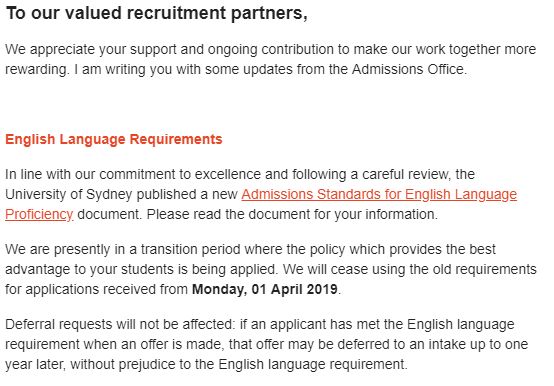
Task: Click the words Deferral requests
Action: click(x=59, y=325)
